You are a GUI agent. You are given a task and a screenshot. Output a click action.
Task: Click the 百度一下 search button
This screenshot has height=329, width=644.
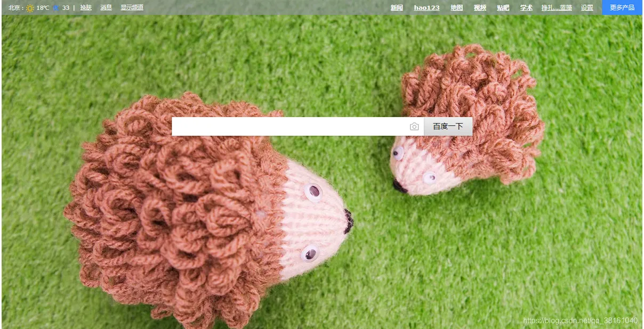coord(448,127)
